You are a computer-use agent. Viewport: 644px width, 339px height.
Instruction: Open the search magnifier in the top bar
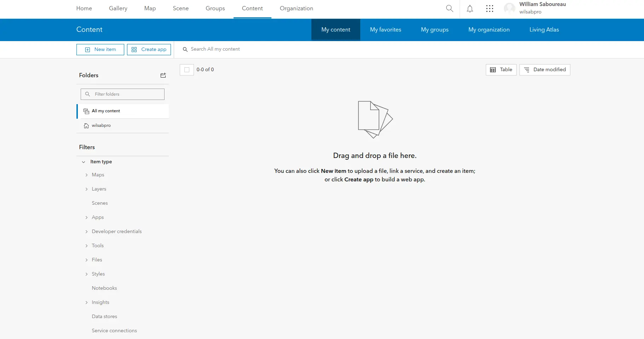tap(449, 9)
